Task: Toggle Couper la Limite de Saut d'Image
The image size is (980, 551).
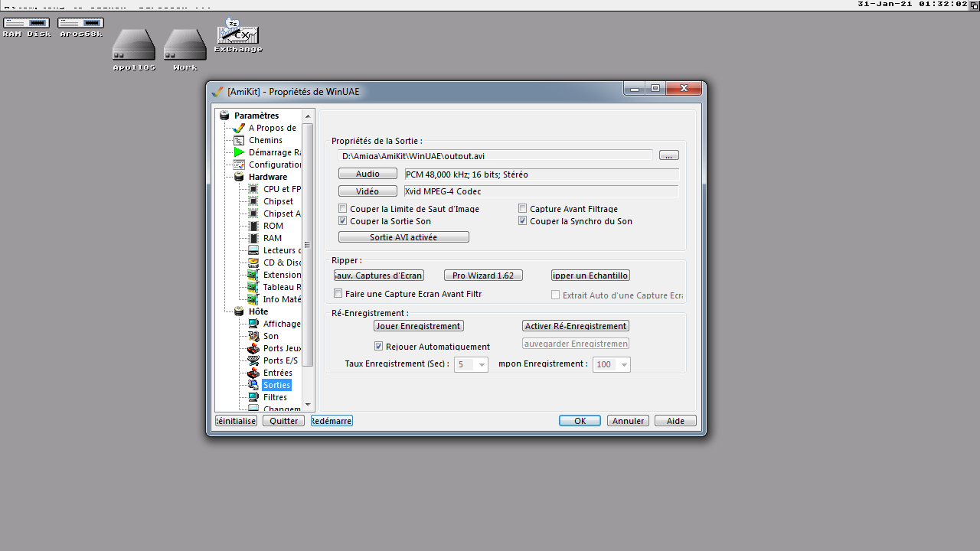Action: pyautogui.click(x=343, y=209)
